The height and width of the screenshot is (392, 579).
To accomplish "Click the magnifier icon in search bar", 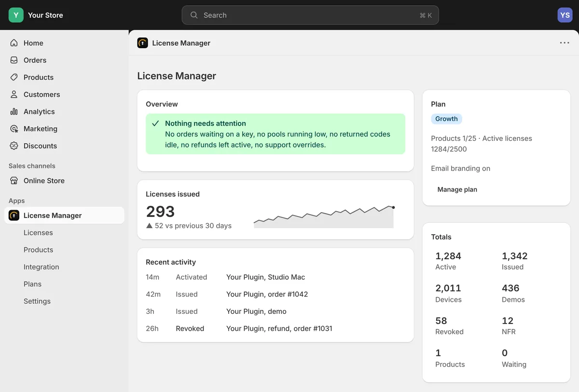I will coord(194,15).
